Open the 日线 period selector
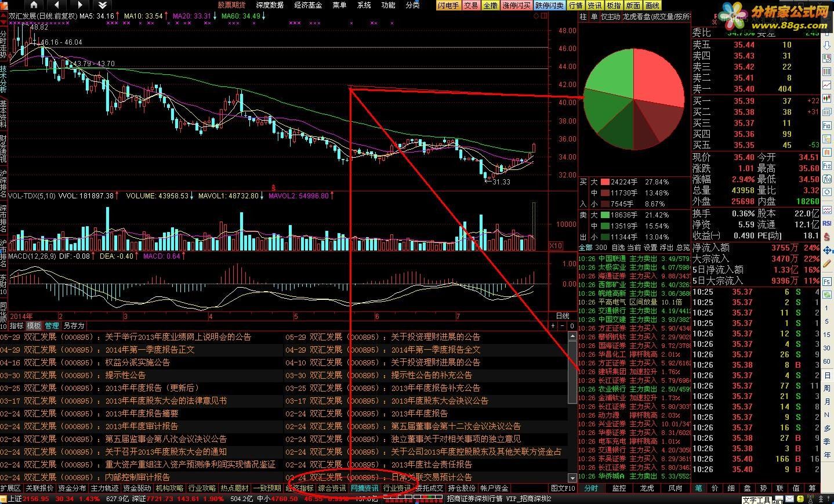Screen dimensions: 834x504 point(563,316)
